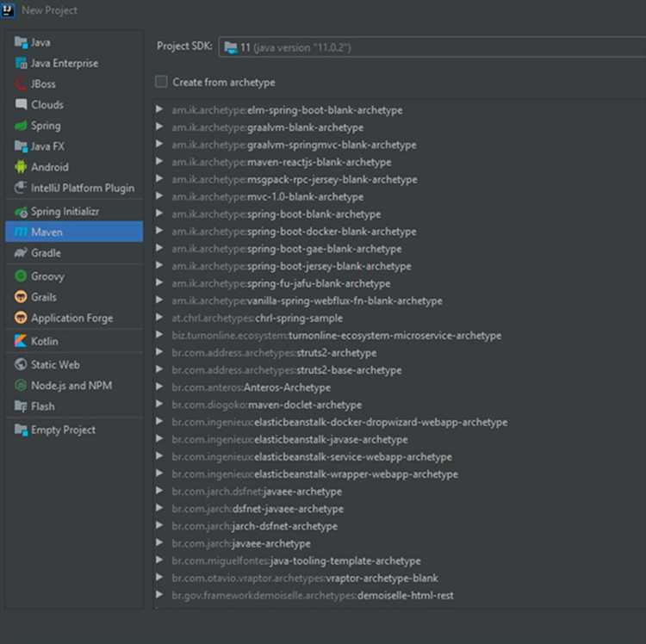
Task: Select Spring Initializr project type
Action: pos(75,212)
